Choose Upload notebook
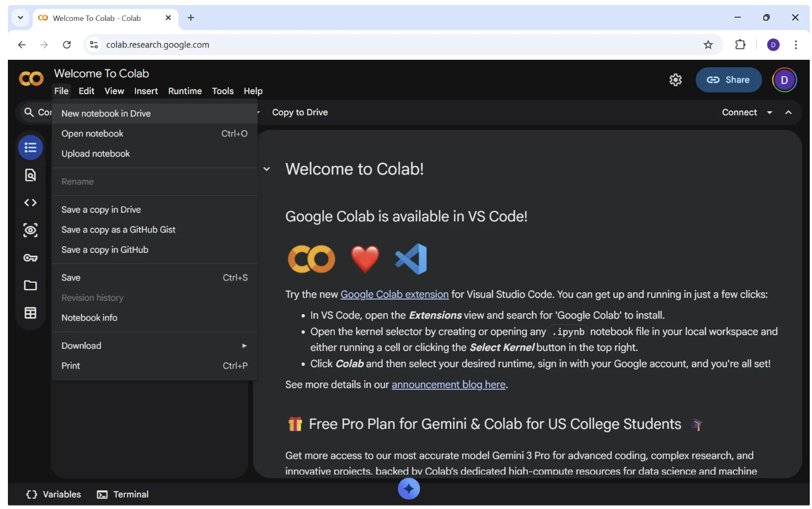 pyautogui.click(x=154, y=153)
